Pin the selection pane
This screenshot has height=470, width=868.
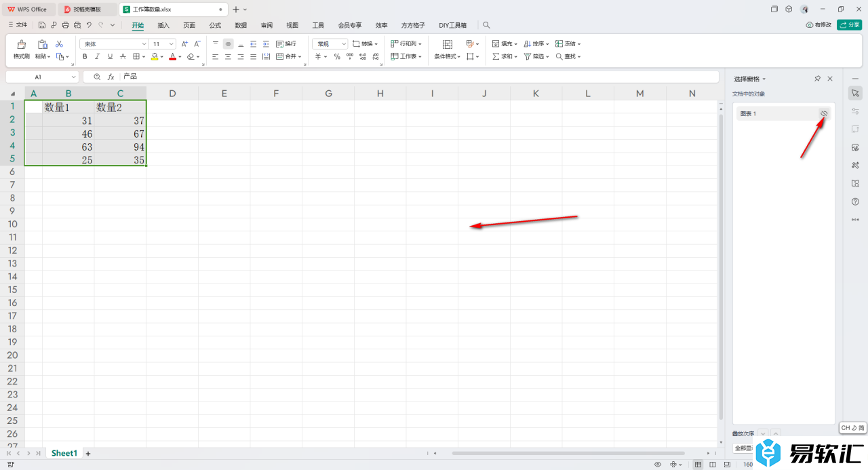coord(818,79)
